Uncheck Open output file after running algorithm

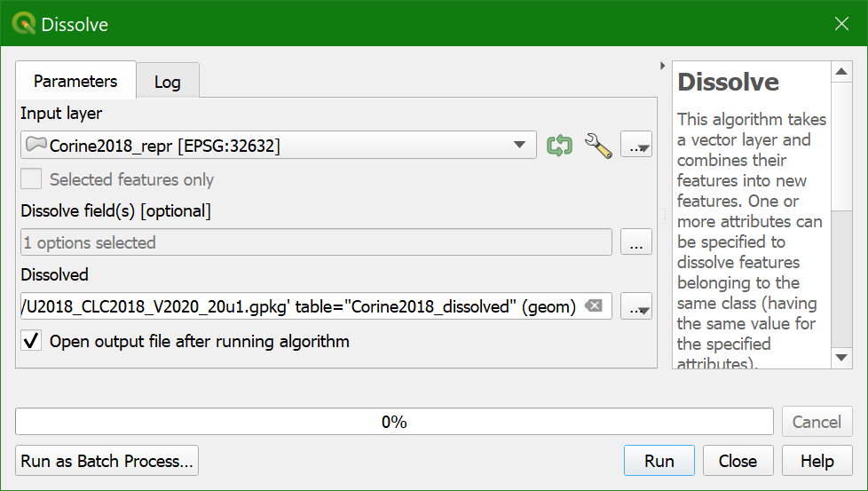point(31,340)
